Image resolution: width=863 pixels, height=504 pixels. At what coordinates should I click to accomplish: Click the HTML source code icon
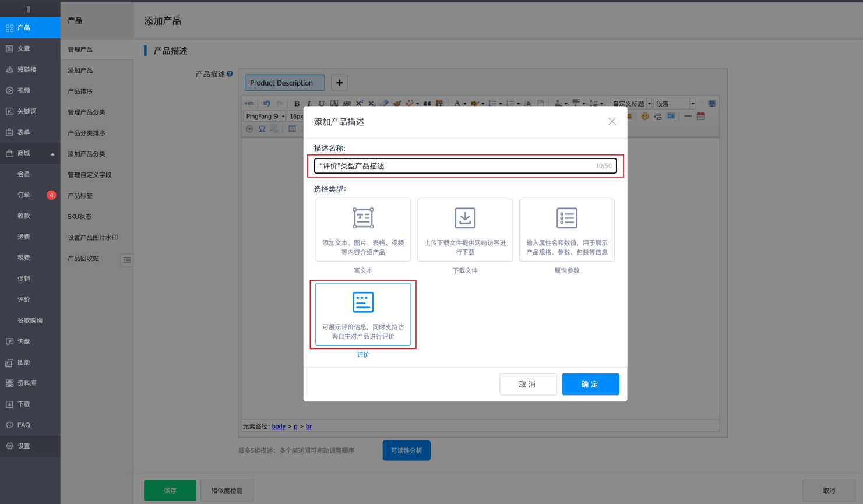[x=249, y=104]
